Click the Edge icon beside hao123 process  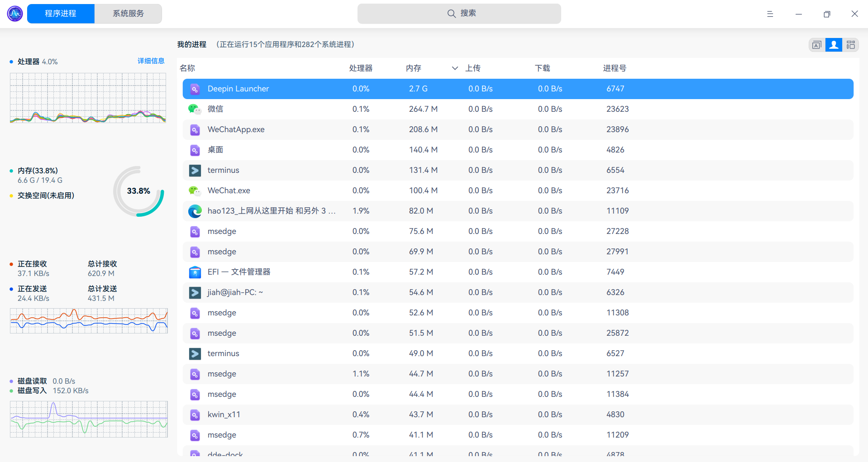pos(195,211)
